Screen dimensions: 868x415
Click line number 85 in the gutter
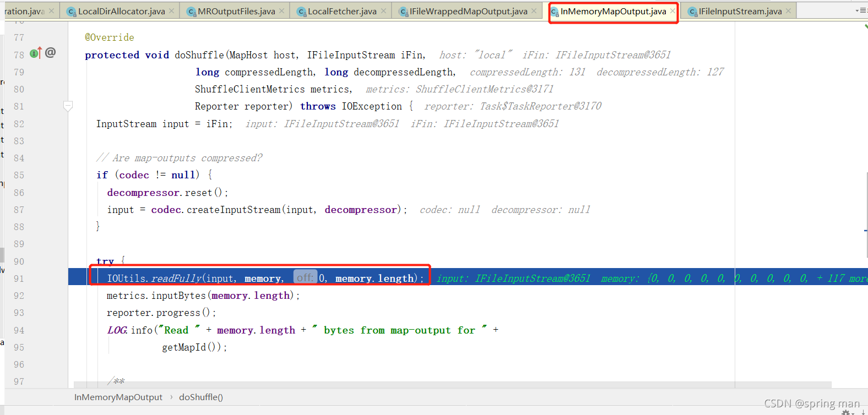[x=19, y=175]
